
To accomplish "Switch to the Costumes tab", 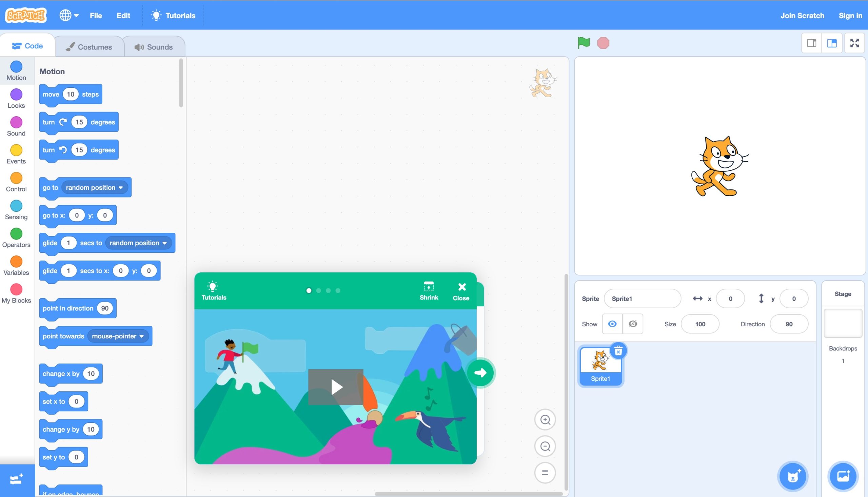I will click(89, 47).
